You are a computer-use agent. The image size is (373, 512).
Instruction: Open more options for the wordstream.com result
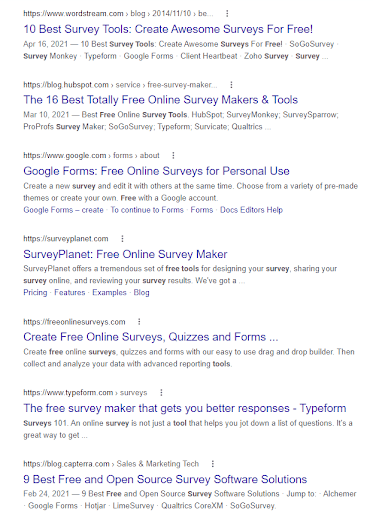[227, 14]
